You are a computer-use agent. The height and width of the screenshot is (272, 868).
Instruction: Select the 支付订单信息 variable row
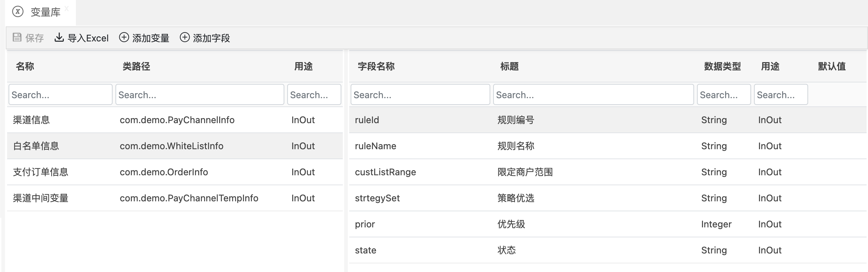click(41, 172)
